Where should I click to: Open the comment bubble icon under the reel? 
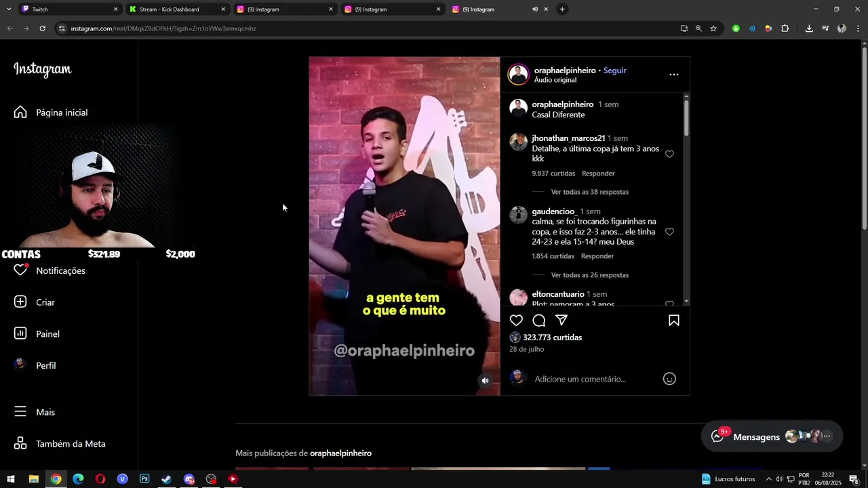pos(539,321)
